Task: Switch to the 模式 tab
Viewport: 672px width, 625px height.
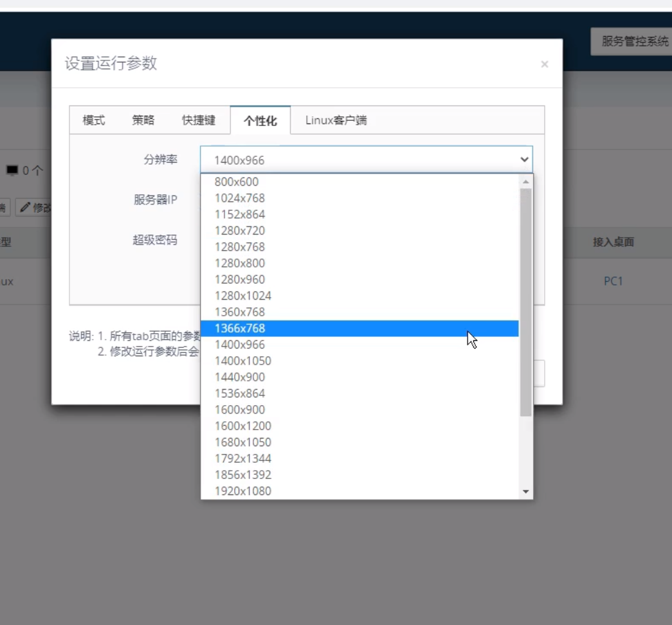Action: click(x=94, y=120)
